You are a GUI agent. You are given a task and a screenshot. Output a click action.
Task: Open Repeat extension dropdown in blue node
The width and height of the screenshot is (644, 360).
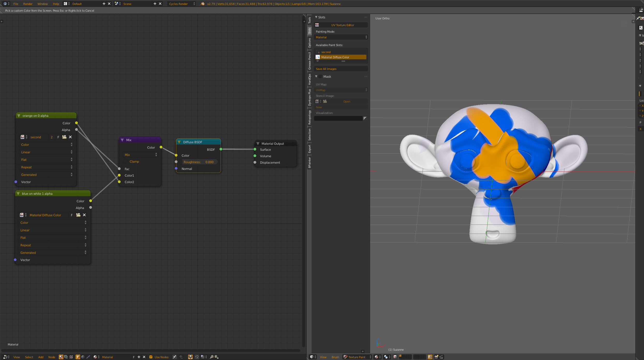[53, 245]
